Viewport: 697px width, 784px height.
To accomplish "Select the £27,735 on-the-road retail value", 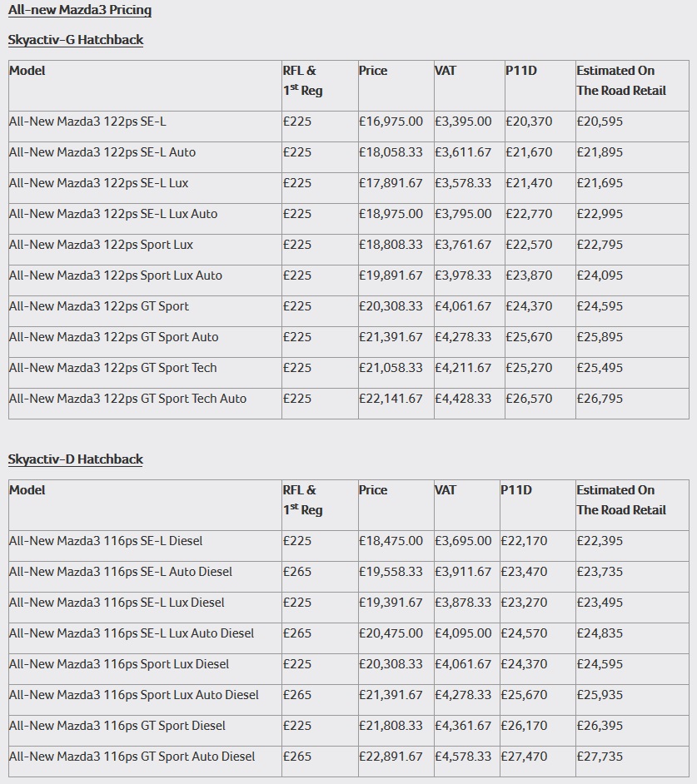I will pyautogui.click(x=600, y=757).
